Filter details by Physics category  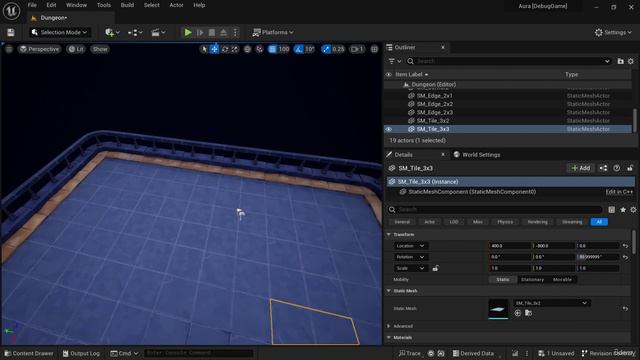(505, 222)
